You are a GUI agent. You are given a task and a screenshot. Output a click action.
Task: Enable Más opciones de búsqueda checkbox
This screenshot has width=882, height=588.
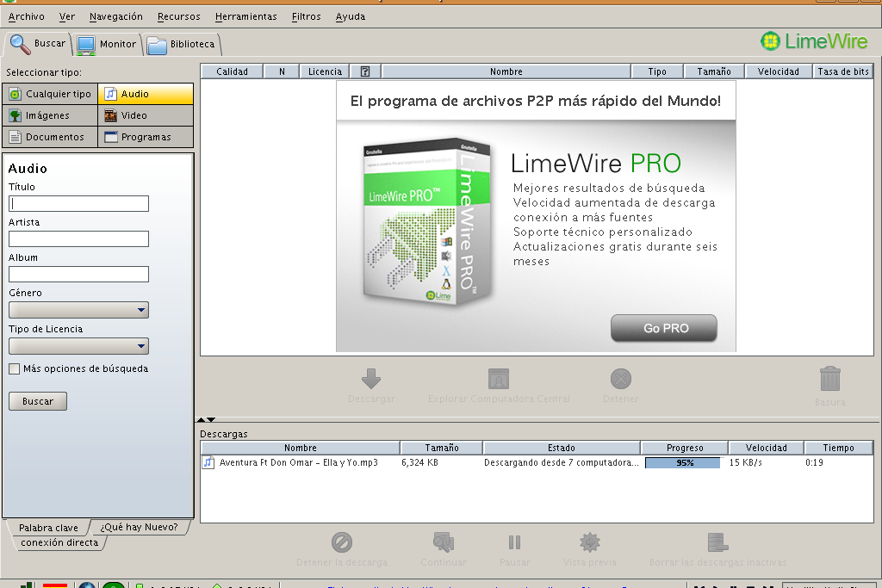(x=15, y=368)
